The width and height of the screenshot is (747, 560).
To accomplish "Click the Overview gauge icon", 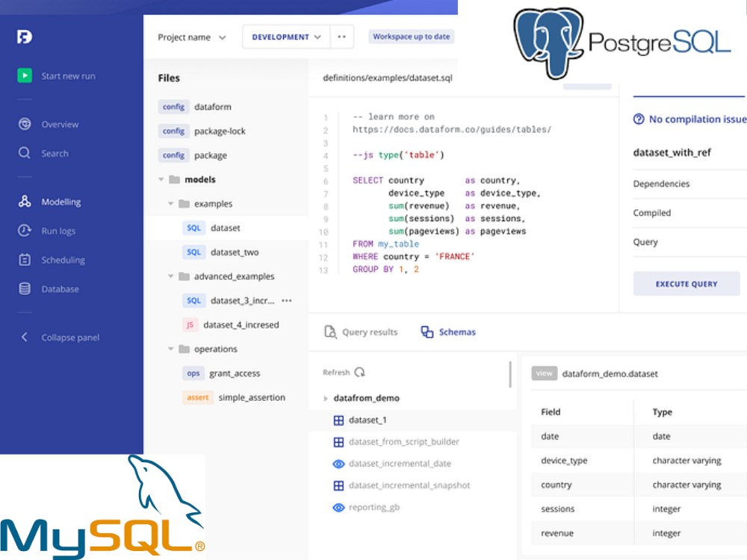I will pyautogui.click(x=25, y=124).
